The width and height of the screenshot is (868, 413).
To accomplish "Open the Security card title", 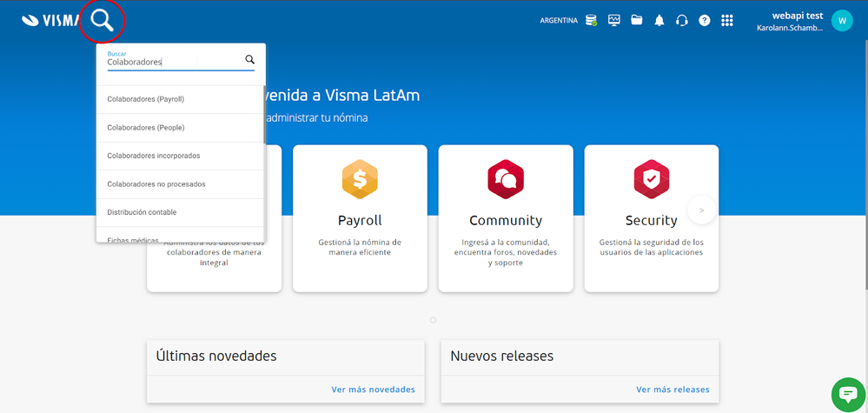I will pyautogui.click(x=652, y=220).
